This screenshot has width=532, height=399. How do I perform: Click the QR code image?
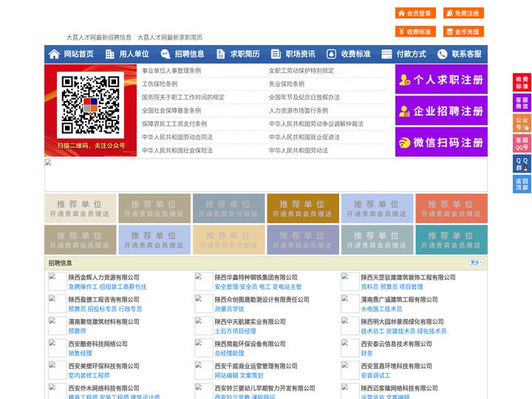click(90, 105)
